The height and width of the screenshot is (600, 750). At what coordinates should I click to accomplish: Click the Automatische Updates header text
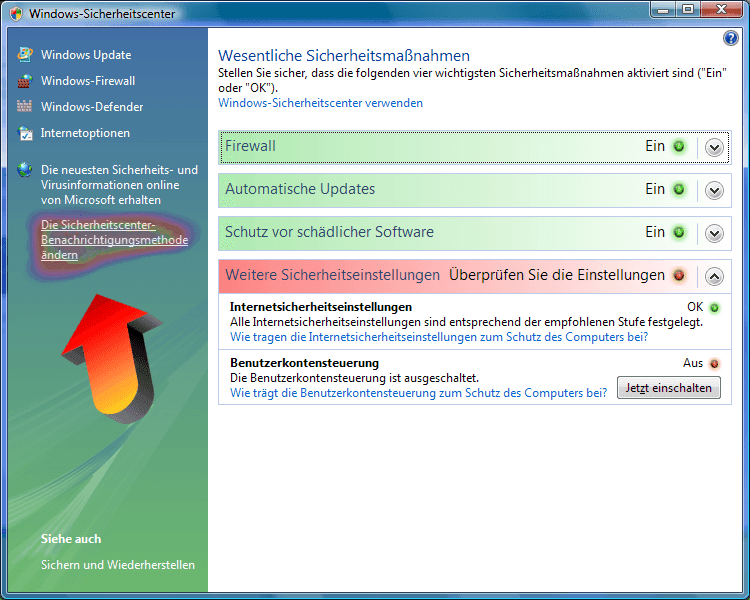pos(300,189)
